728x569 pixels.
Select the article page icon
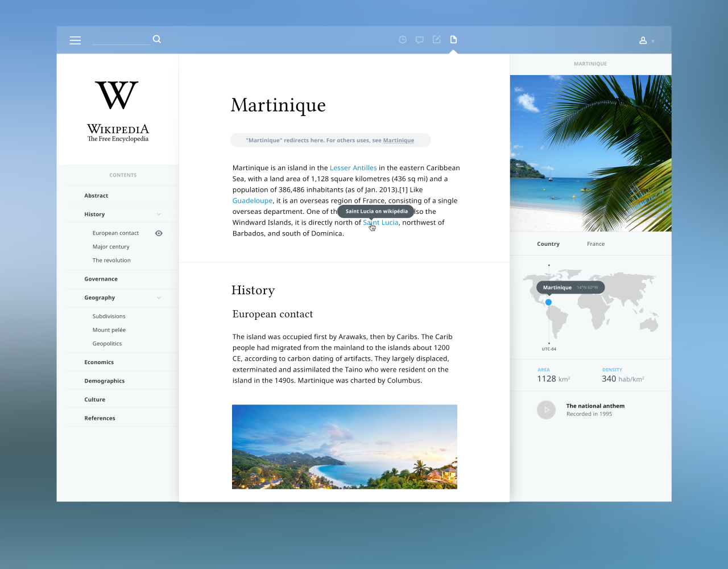453,40
